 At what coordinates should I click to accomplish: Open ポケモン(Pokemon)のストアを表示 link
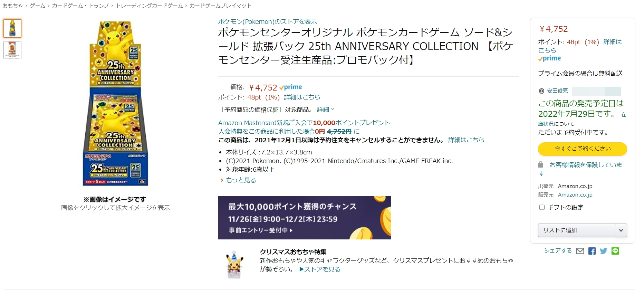(x=267, y=21)
